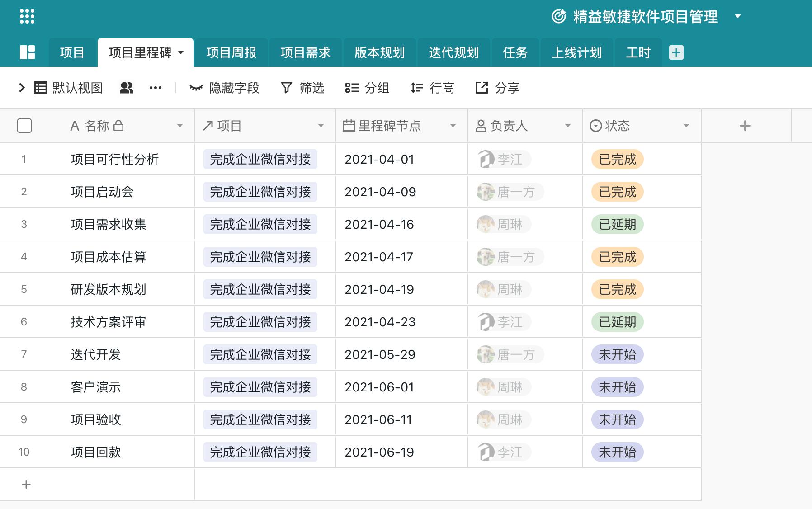Expand the workspace title dropdown arrow
Viewport: 812px width, 509px height.
[738, 17]
